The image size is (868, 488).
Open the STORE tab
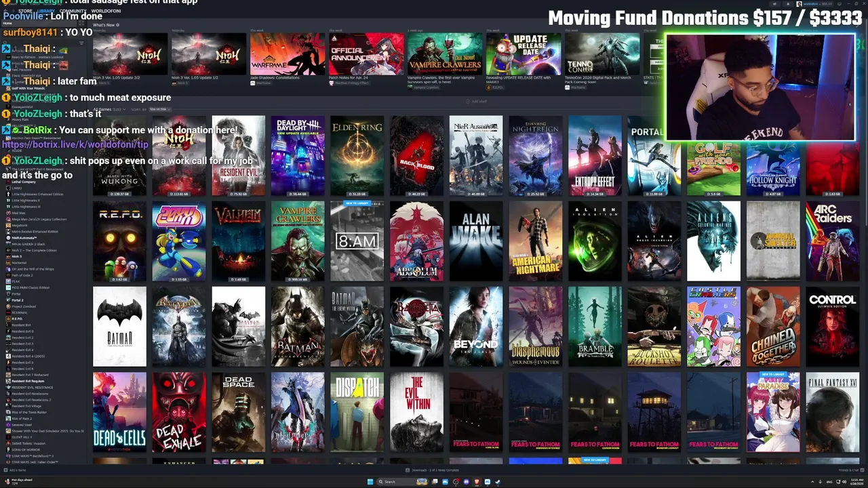pos(25,11)
